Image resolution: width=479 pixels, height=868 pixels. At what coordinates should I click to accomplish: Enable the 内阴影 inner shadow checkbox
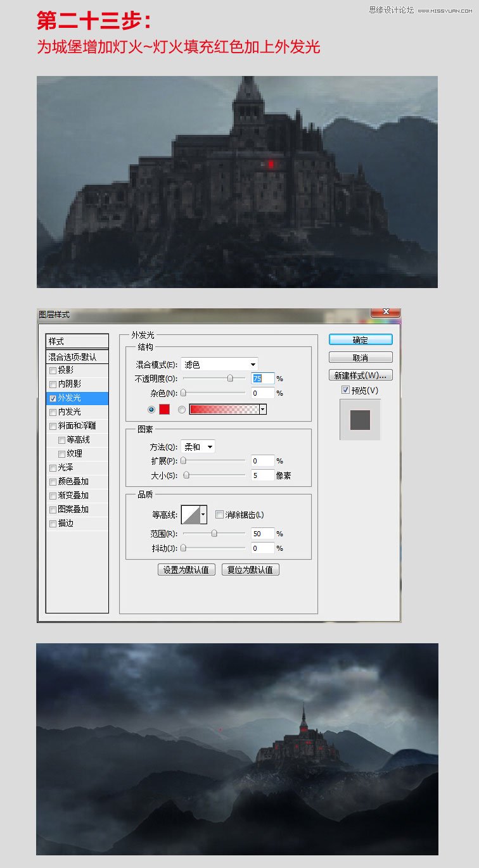pyautogui.click(x=53, y=385)
